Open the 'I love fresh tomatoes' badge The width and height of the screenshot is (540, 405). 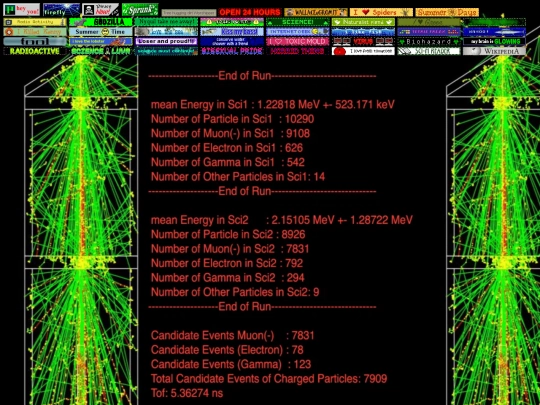click(x=363, y=51)
